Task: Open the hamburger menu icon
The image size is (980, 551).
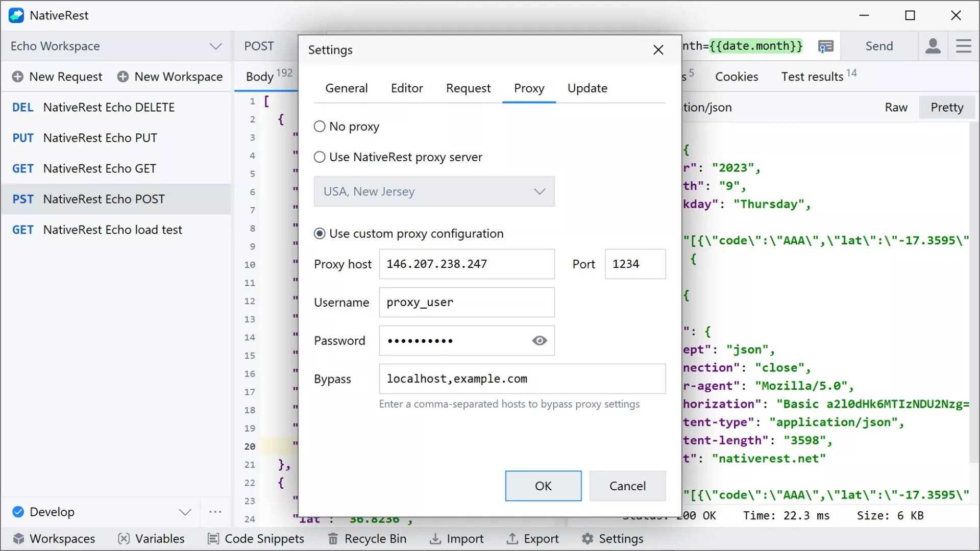Action: 963,46
